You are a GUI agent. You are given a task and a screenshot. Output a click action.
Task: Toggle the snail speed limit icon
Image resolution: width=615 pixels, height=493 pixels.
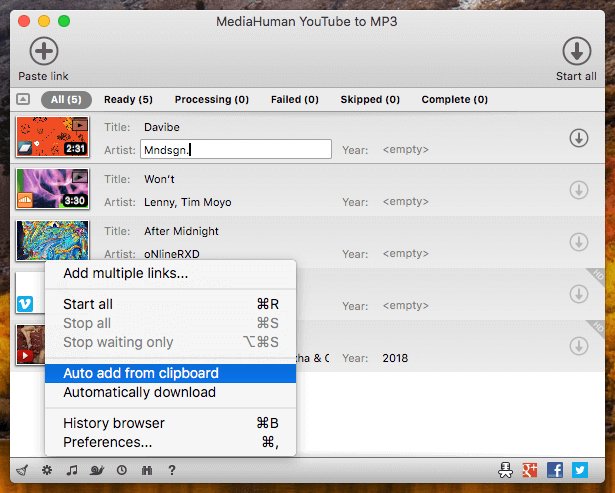(x=96, y=470)
